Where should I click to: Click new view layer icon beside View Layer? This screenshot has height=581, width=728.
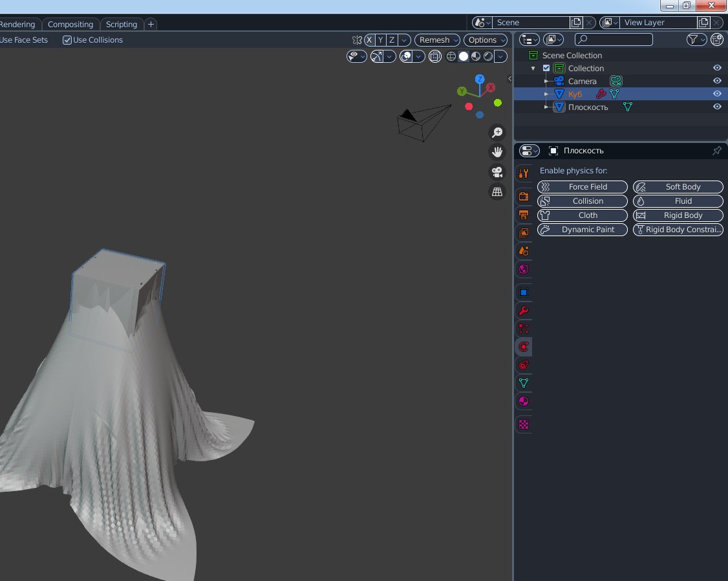tap(703, 22)
